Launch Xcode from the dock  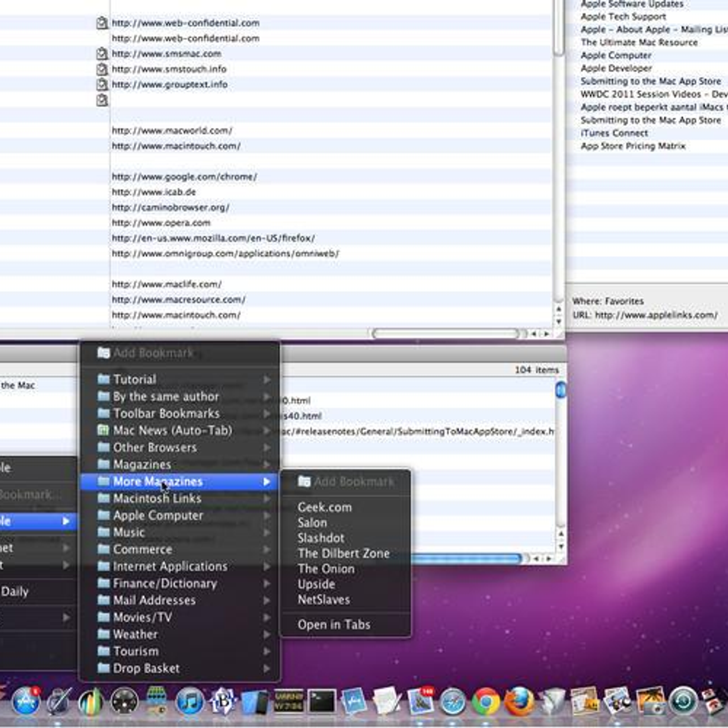[x=354, y=701]
